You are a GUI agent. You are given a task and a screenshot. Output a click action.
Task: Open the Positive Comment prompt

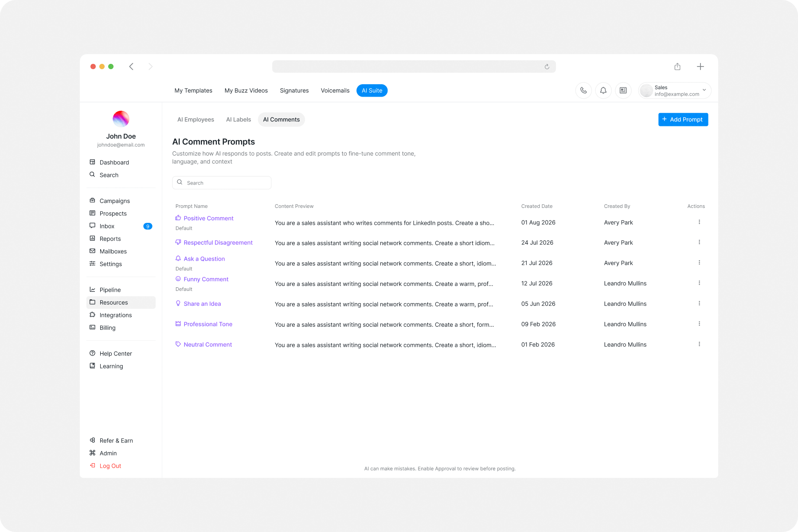(208, 218)
